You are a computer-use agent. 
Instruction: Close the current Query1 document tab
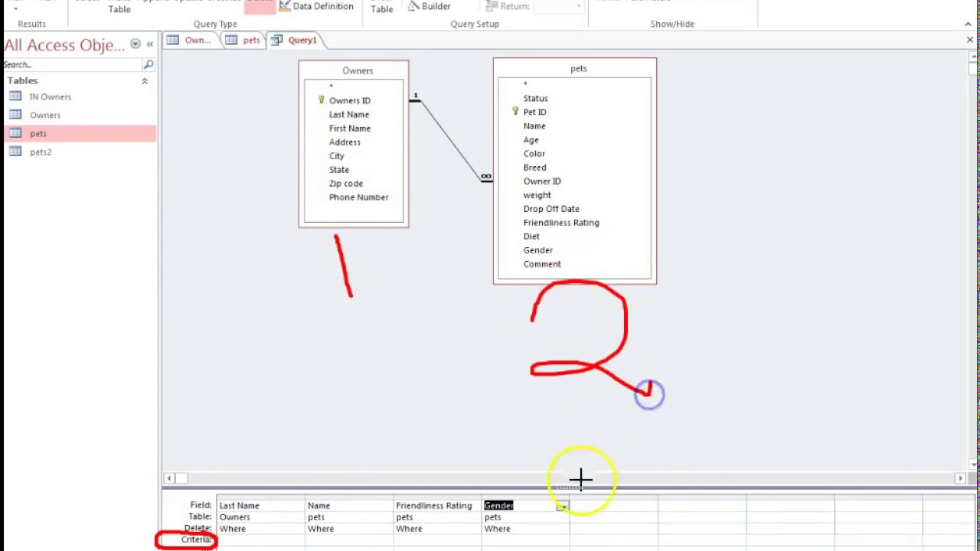[x=969, y=40]
